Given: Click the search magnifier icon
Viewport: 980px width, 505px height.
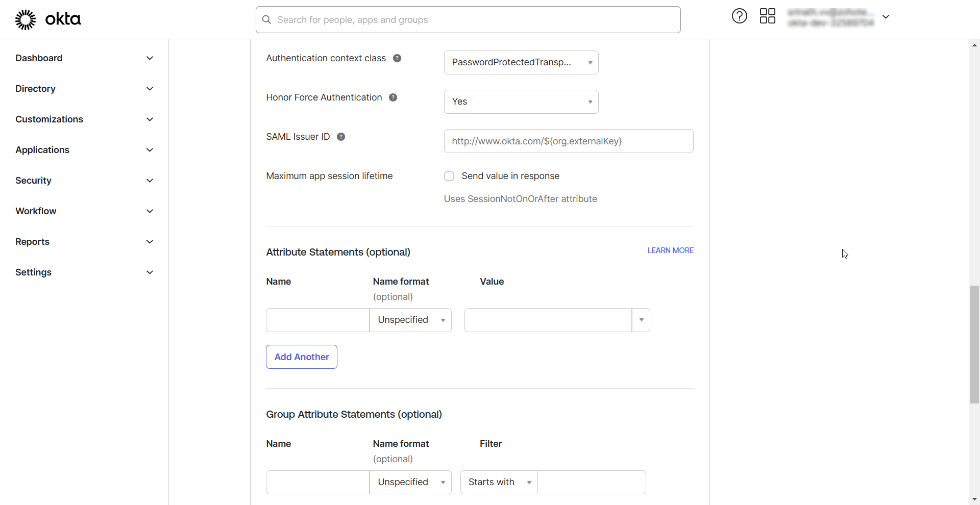Looking at the screenshot, I should pyautogui.click(x=266, y=20).
